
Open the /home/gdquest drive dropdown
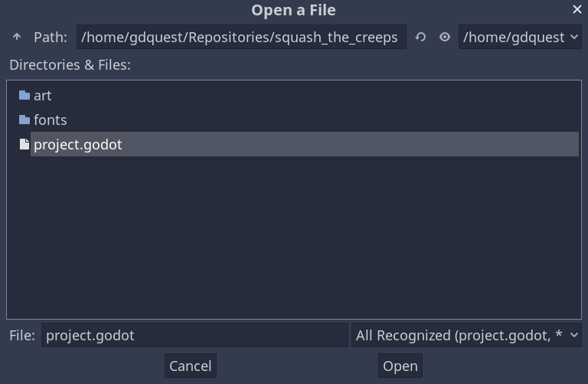[x=514, y=37]
